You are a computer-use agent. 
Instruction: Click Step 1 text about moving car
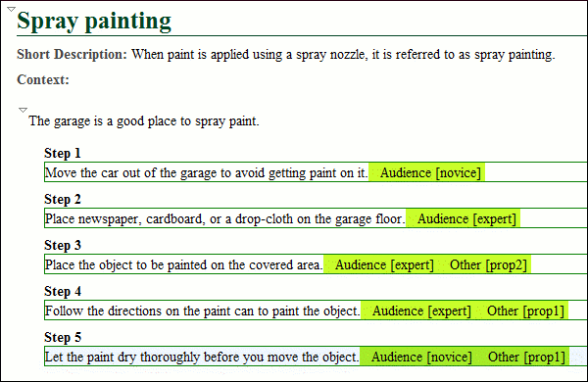(206, 172)
